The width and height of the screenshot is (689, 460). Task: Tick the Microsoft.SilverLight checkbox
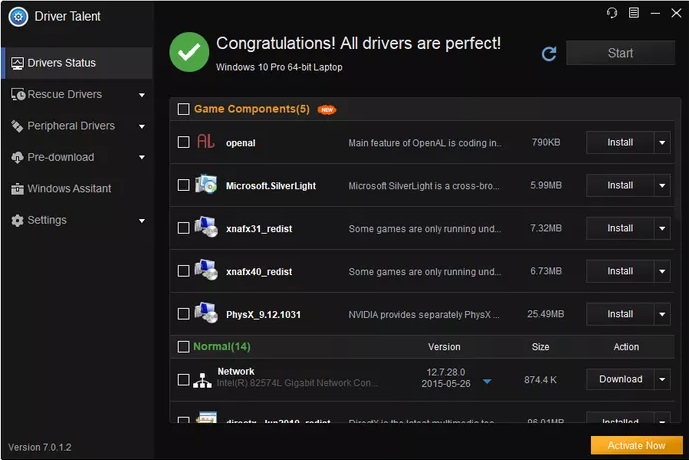pos(183,185)
